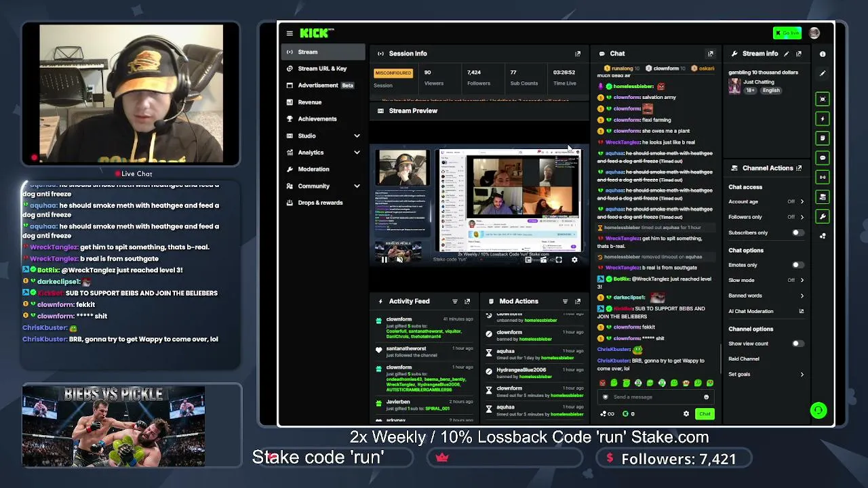Viewport: 868px width, 488px height.
Task: Open Slow mode options
Action: click(x=766, y=280)
